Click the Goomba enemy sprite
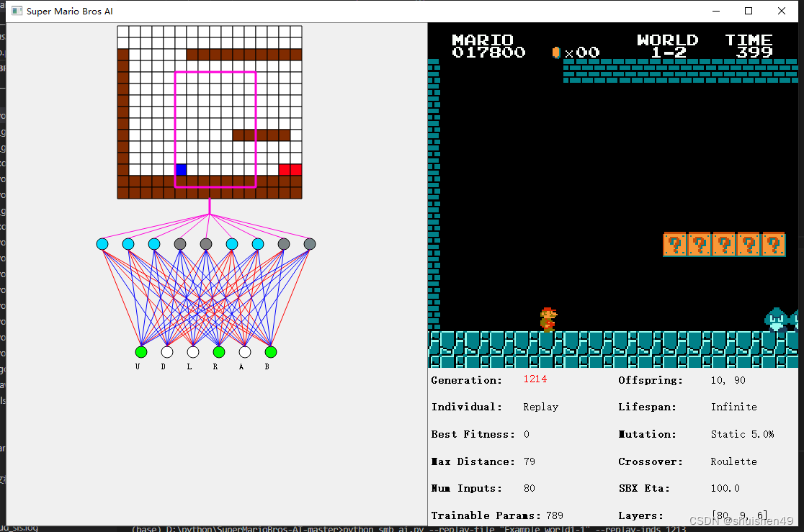The width and height of the screenshot is (804, 532). [x=777, y=320]
